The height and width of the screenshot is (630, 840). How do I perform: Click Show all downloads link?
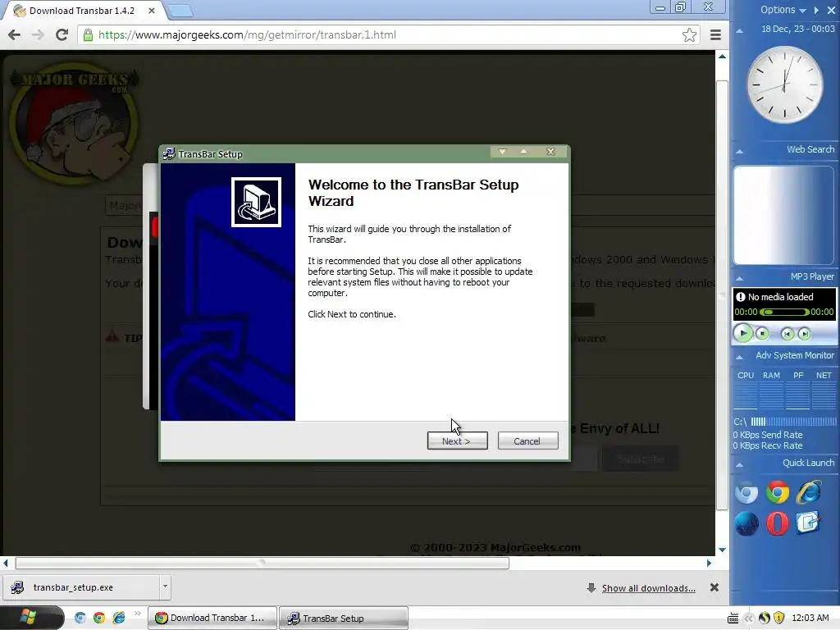click(x=648, y=588)
